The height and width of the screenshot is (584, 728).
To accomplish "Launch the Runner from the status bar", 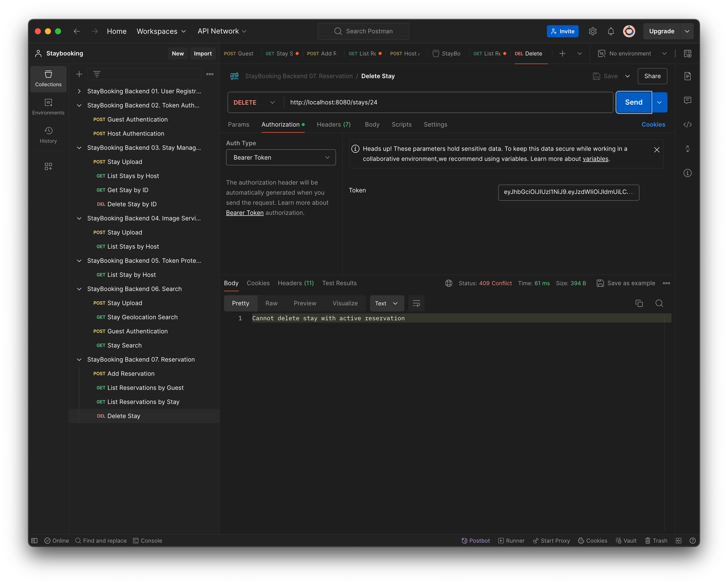I will coord(511,540).
